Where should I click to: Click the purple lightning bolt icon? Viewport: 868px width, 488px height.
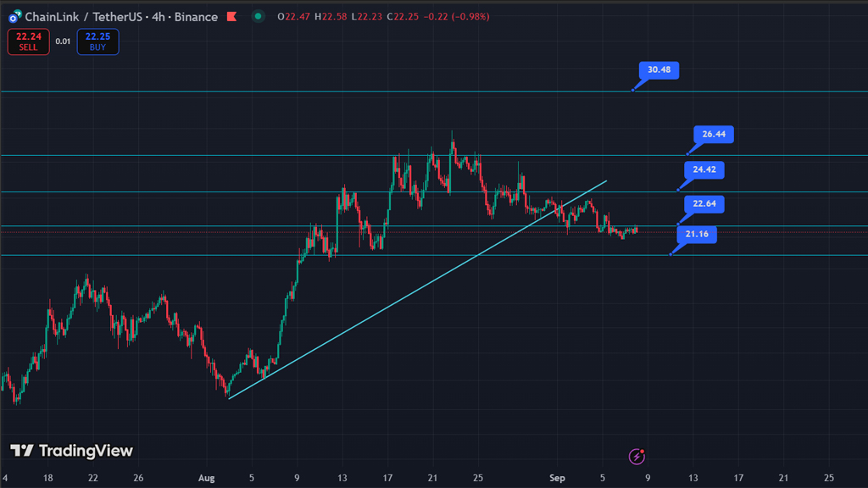pyautogui.click(x=637, y=457)
